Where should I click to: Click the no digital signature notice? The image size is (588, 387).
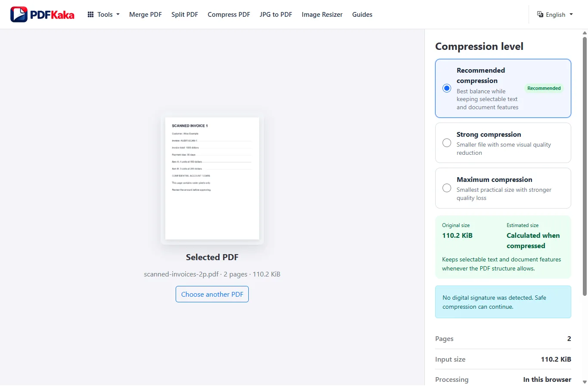click(503, 302)
